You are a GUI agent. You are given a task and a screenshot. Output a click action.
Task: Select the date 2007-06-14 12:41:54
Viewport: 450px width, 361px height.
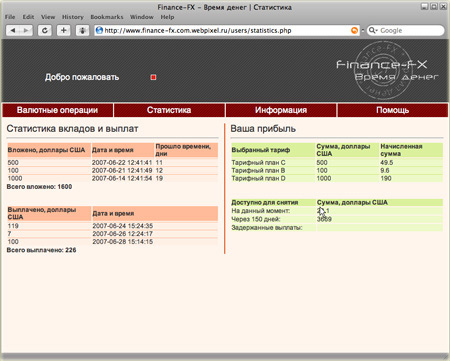click(x=122, y=178)
